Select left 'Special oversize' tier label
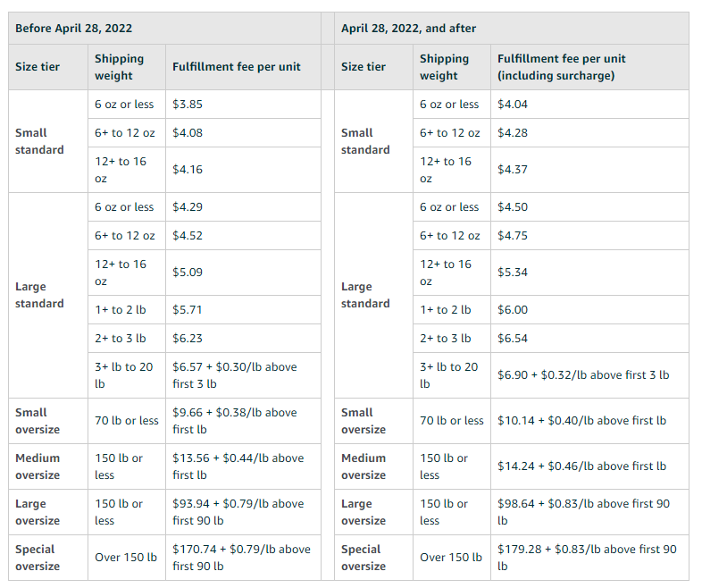Viewport: 702px width, 588px height. 38,558
